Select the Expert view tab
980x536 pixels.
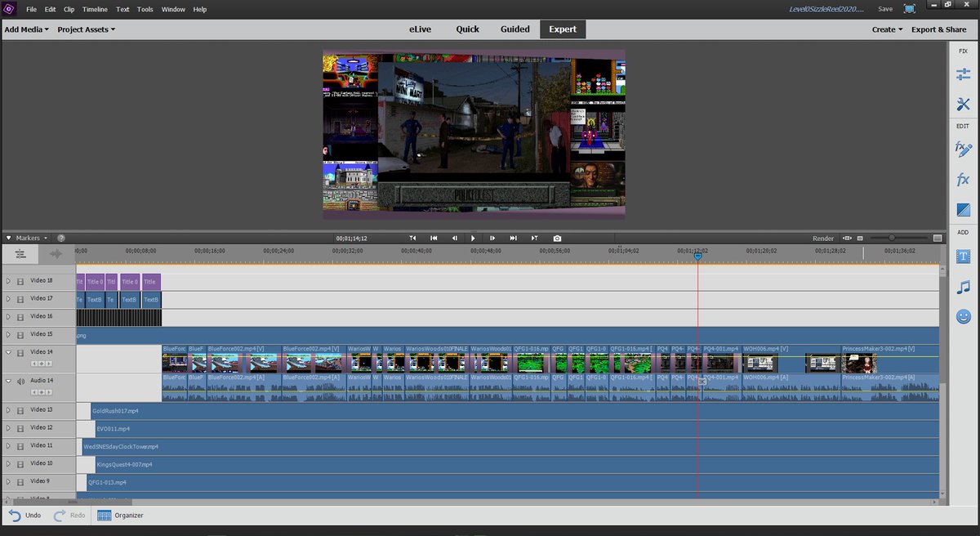563,29
